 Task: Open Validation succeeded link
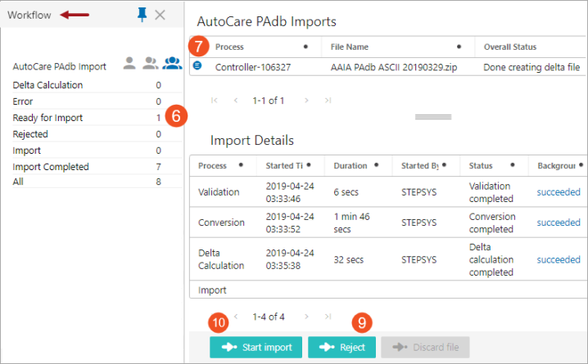pyautogui.click(x=559, y=192)
